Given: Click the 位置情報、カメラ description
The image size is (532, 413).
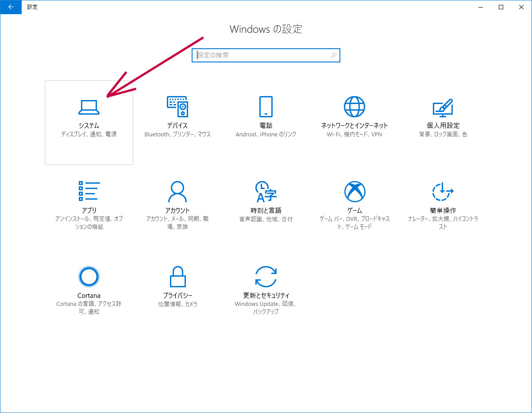Looking at the screenshot, I should click(177, 304).
